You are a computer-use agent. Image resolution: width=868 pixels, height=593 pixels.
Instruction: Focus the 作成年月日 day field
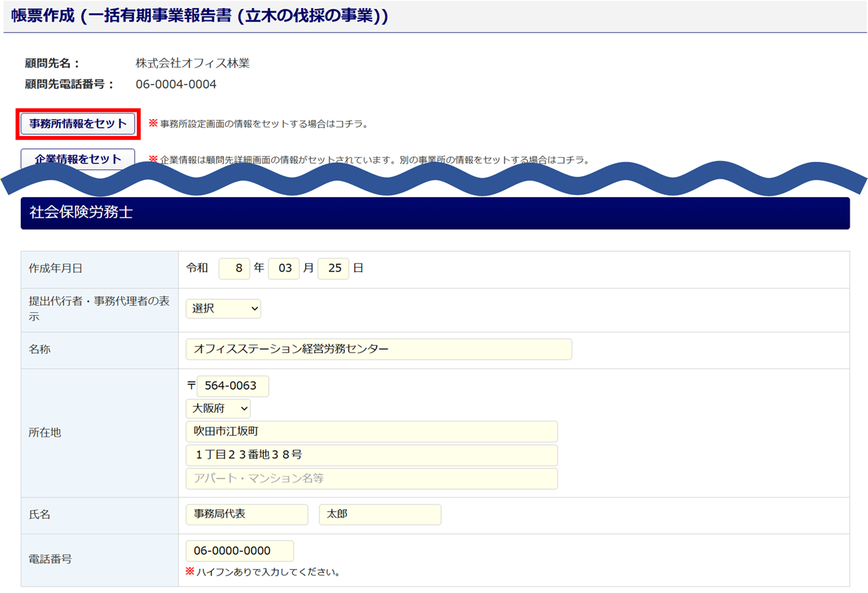[333, 268]
